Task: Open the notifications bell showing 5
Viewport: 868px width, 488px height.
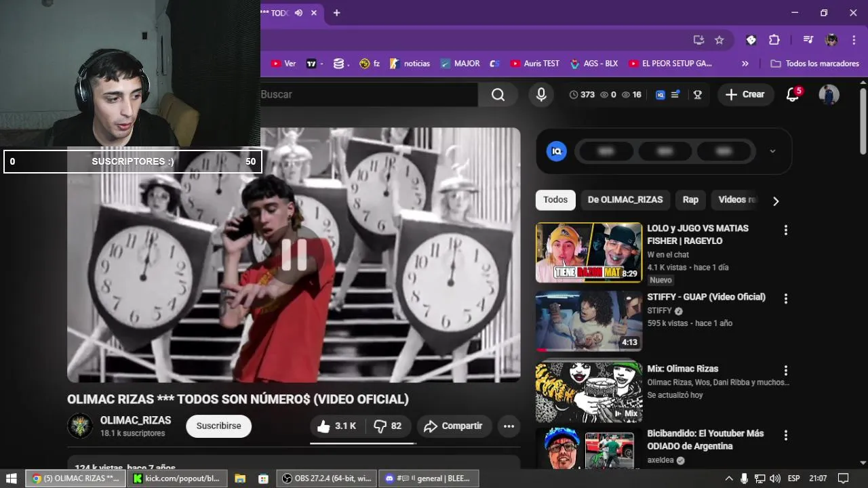Action: [x=793, y=95]
